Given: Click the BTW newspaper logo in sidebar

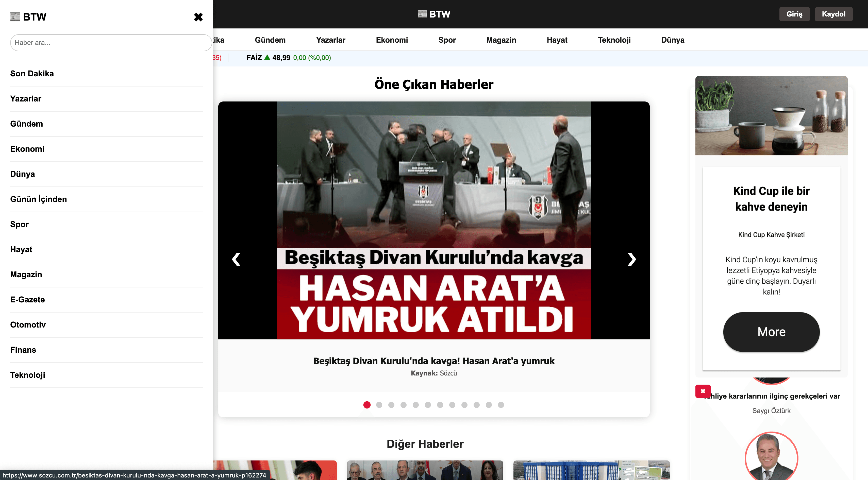Looking at the screenshot, I should pyautogui.click(x=28, y=17).
